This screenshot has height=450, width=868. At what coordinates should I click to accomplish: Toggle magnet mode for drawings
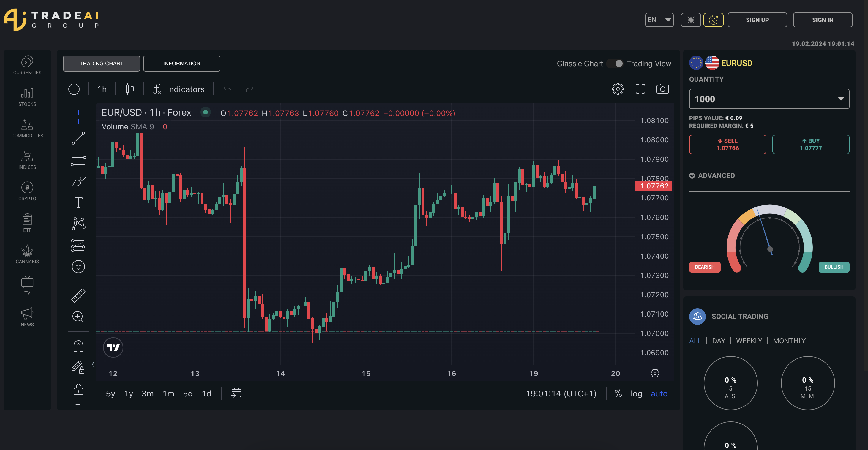tap(78, 346)
